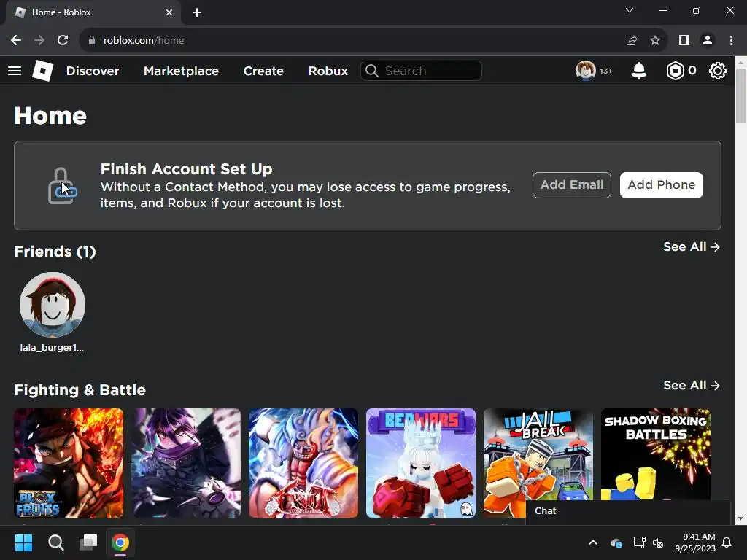The width and height of the screenshot is (747, 560).
Task: Open Chrome profile icon
Action: [x=708, y=41]
